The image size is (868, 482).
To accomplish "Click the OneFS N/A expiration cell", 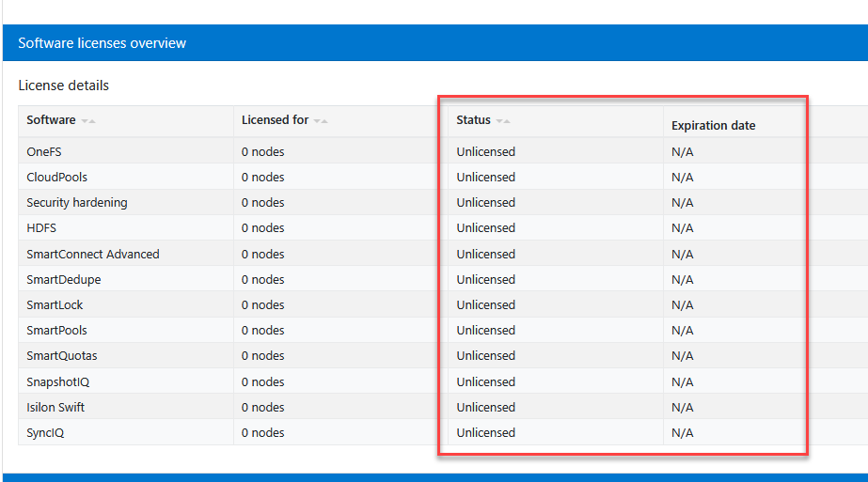I will (x=682, y=151).
